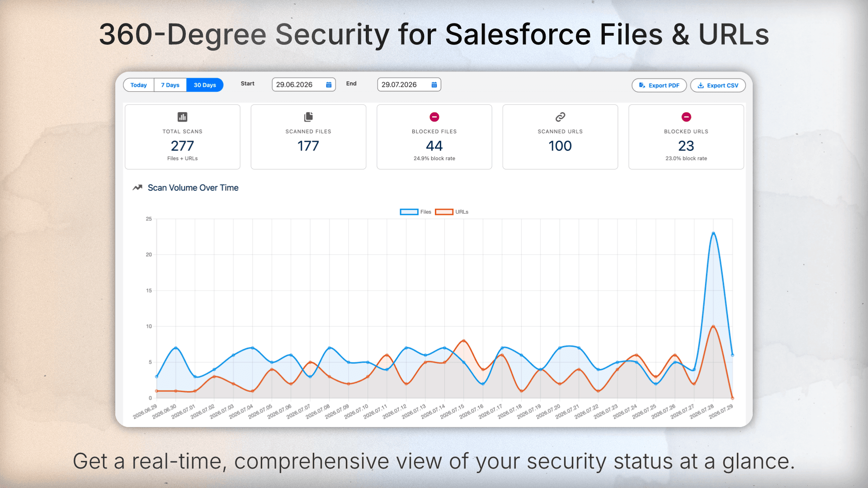Click the Total Scans value 277
The height and width of the screenshot is (488, 868).
coord(183,146)
